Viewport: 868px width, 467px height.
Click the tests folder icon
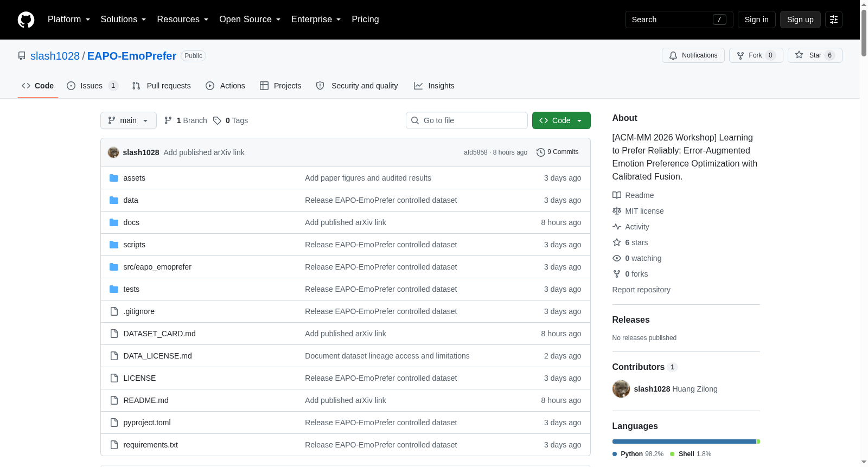coord(114,289)
